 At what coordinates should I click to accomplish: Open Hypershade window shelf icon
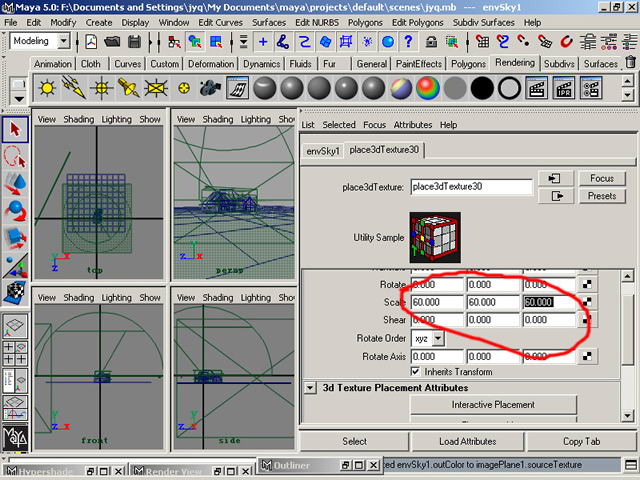(238, 88)
